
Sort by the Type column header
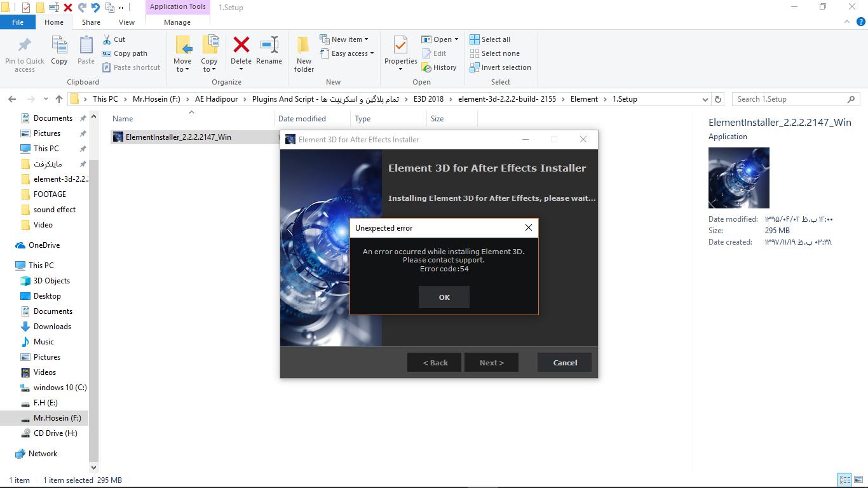coord(363,119)
